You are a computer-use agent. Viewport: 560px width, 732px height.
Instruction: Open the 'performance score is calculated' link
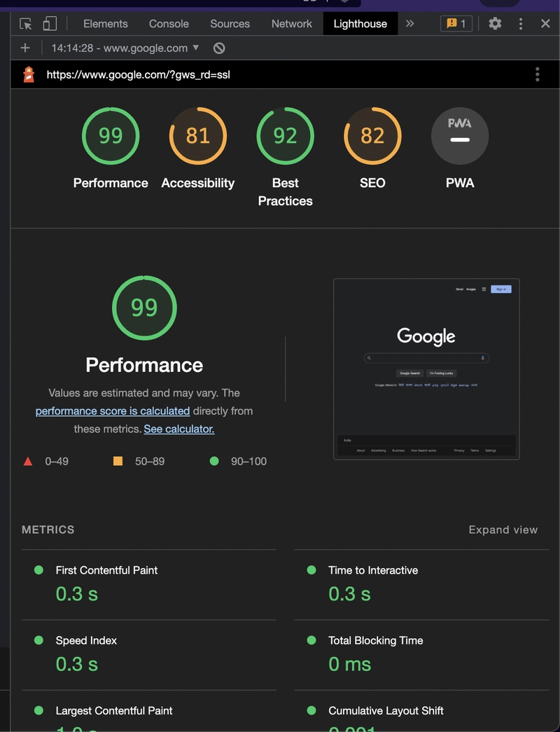click(113, 410)
